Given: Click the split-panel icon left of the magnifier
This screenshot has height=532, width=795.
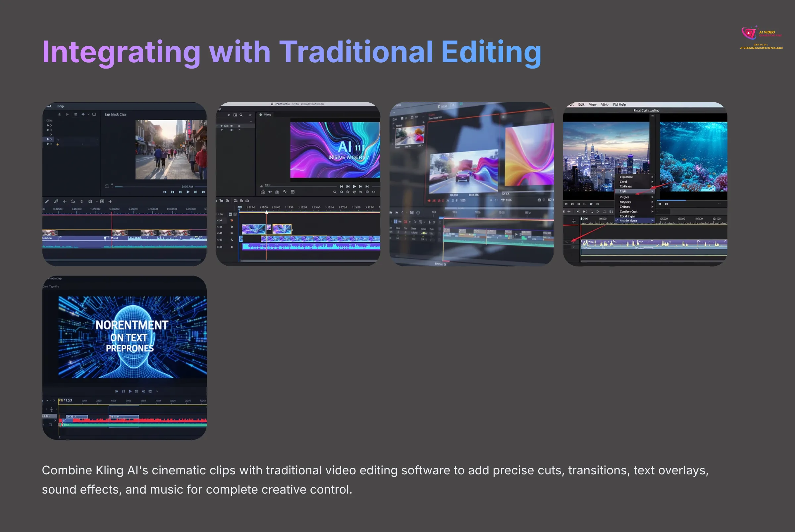Looking at the screenshot, I should 235,115.
